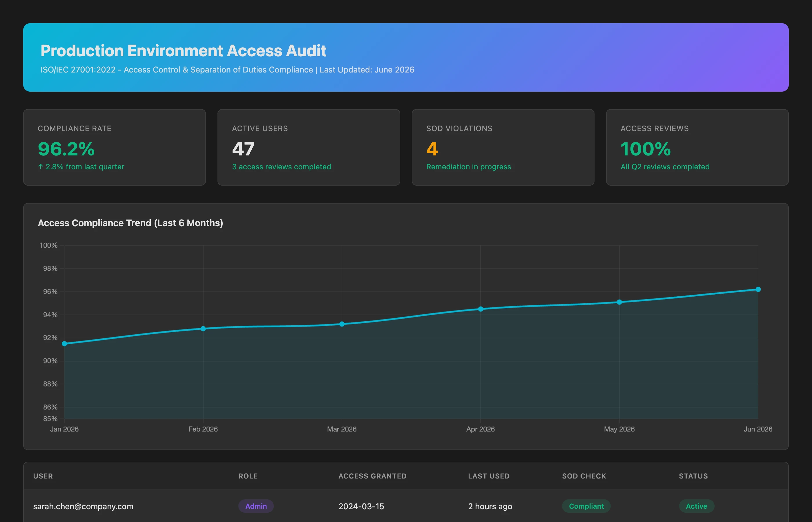Click the 'COMPLIANCE RATE' card label
812x522 pixels.
(x=75, y=128)
